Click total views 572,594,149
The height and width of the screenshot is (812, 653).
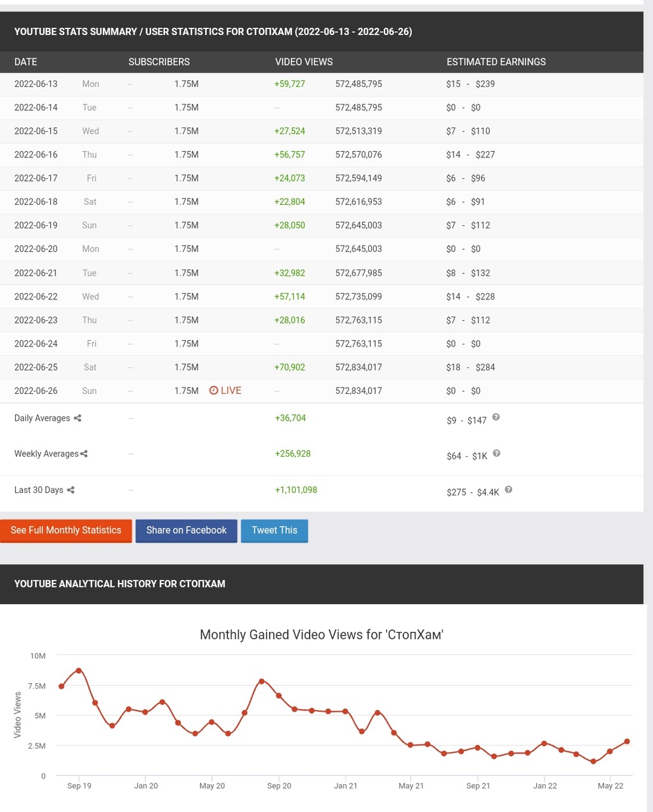(359, 178)
